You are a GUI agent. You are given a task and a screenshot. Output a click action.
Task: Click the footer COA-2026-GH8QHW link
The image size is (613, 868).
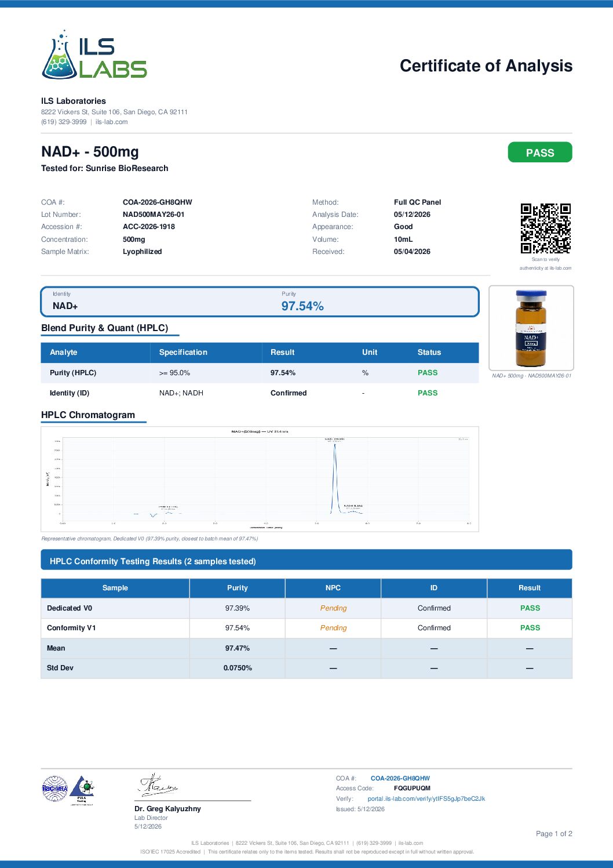click(x=400, y=778)
